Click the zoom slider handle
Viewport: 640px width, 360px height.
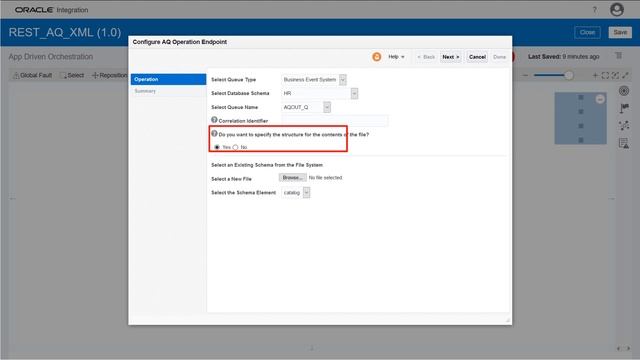pyautogui.click(x=569, y=75)
